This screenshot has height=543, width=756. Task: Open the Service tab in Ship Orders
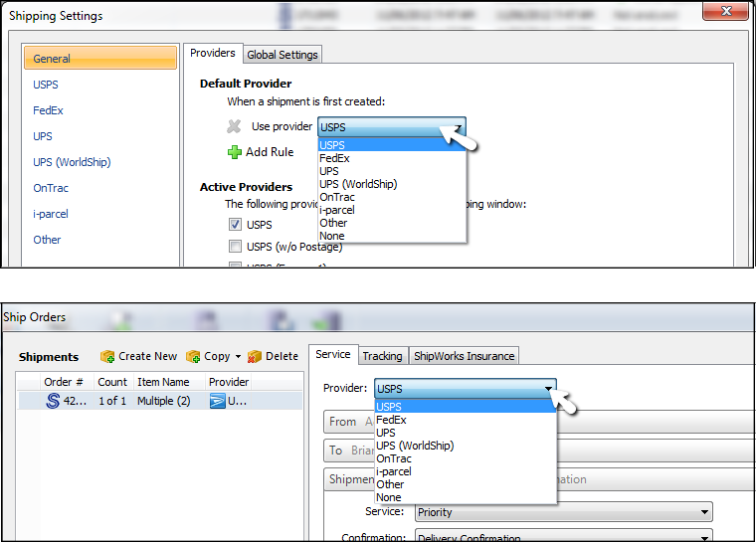click(332, 354)
